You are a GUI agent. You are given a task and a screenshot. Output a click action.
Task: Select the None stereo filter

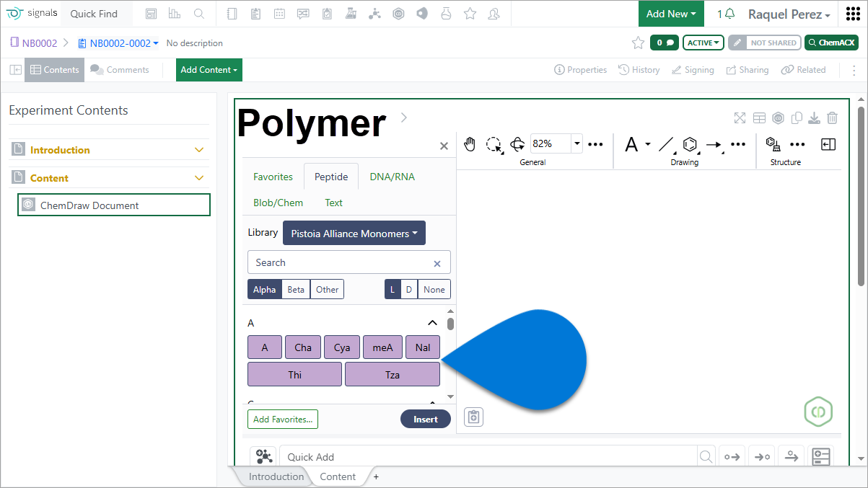pos(434,289)
